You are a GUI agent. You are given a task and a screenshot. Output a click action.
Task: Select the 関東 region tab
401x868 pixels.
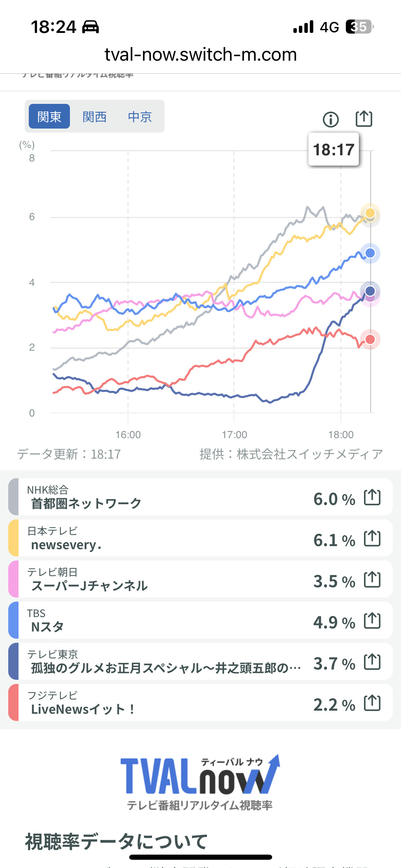49,117
